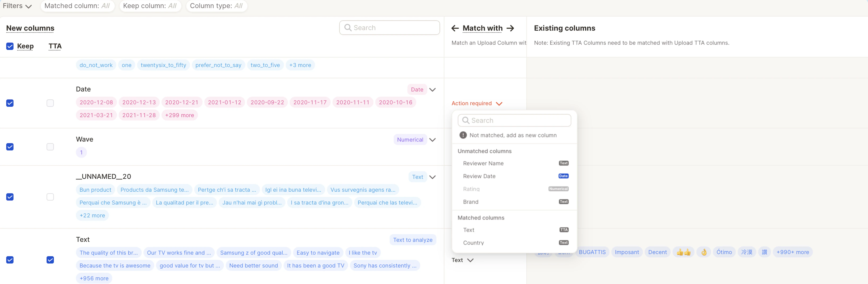Focus the match dropdown search field

(514, 120)
